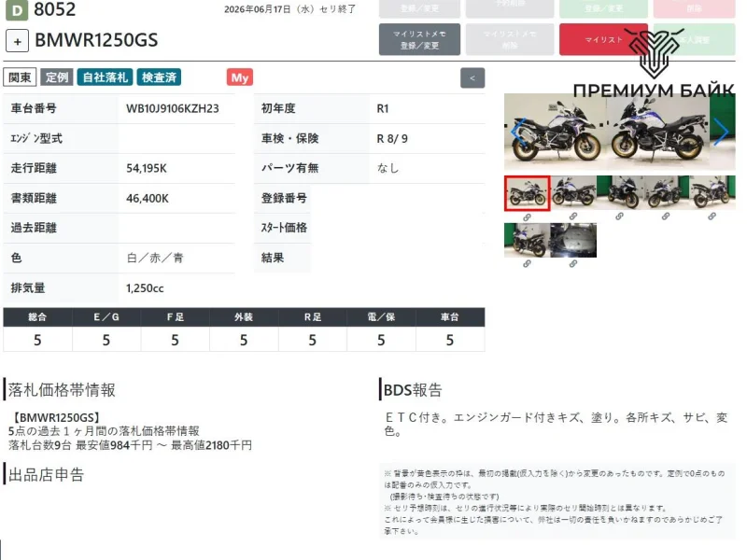The height and width of the screenshot is (560, 747).
Task: Click the BDS報告 heading
Action: (413, 389)
